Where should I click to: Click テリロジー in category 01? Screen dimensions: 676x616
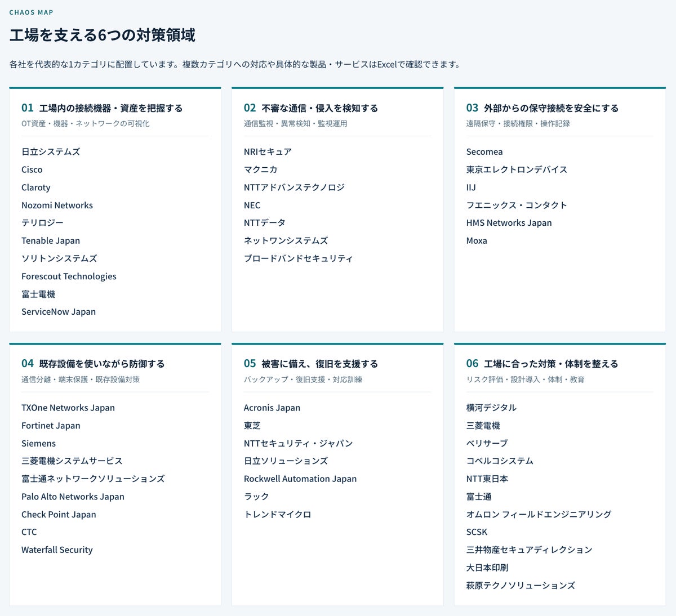click(x=42, y=223)
